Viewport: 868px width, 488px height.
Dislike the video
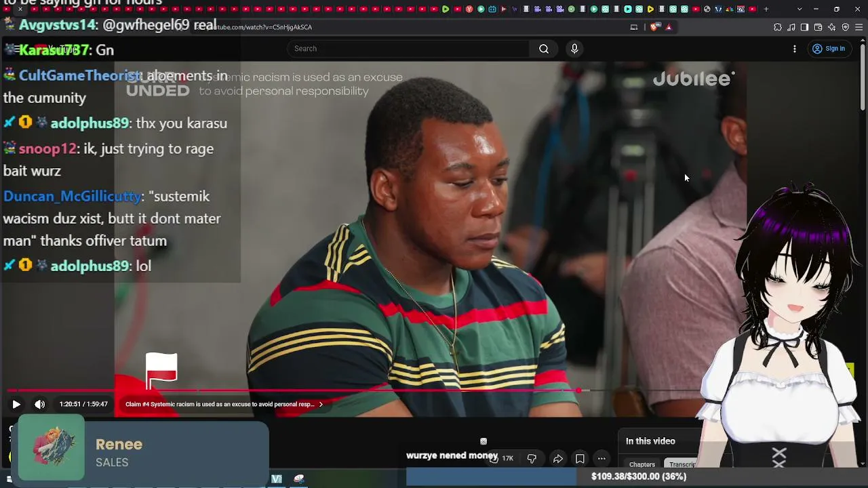pos(532,459)
